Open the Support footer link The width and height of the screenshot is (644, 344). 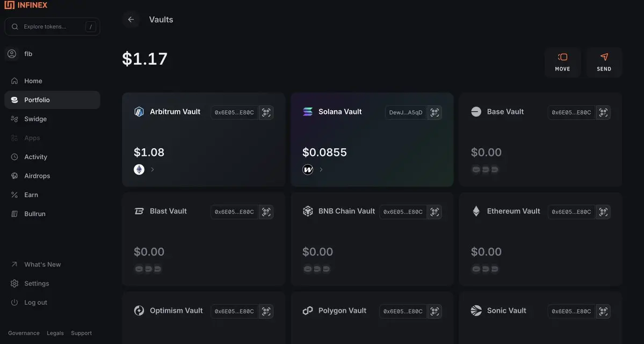point(81,333)
